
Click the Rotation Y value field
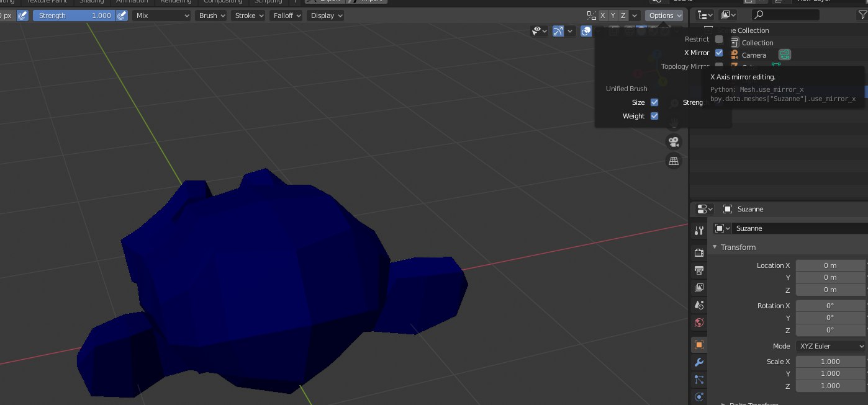click(830, 318)
